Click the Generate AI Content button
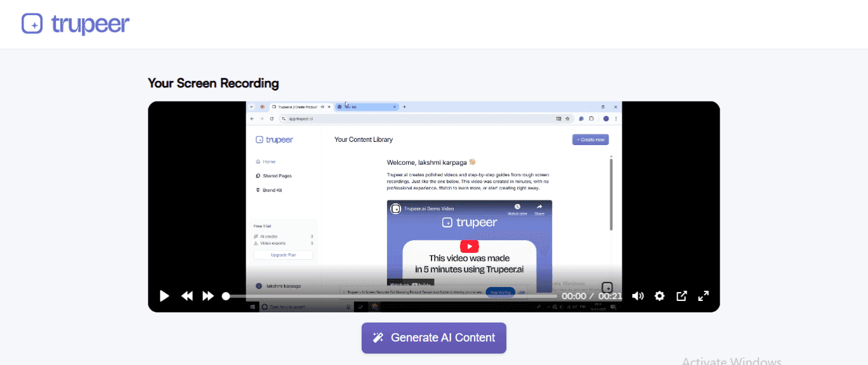This screenshot has height=365, width=868. coord(433,338)
